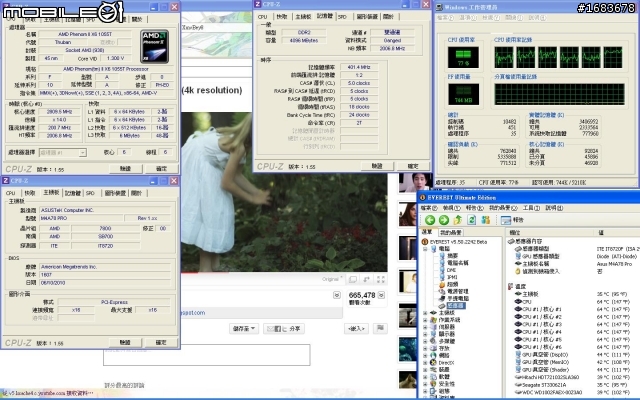Image resolution: width=640 pixels, height=400 pixels.
Task: Click 確定 OK in mainboard CPU-Z window
Action: pyautogui.click(x=161, y=342)
